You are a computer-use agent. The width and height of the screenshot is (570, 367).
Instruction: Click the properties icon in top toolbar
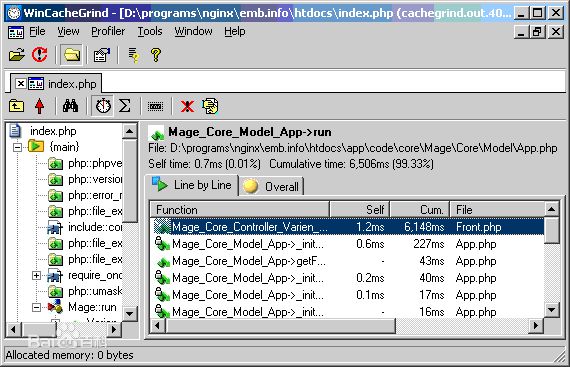coord(102,55)
